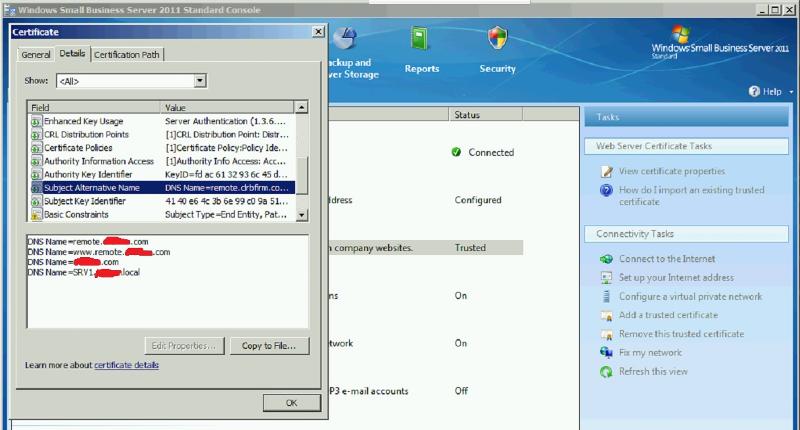
Task: Click Fix my network task
Action: pos(651,352)
